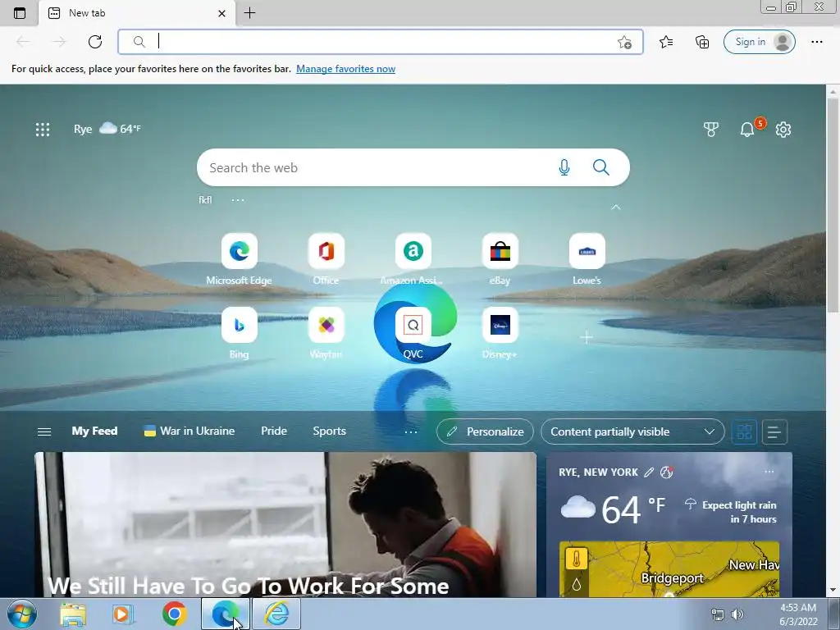The width and height of the screenshot is (840, 630).
Task: Click the Refresh page button
Action: click(x=95, y=42)
